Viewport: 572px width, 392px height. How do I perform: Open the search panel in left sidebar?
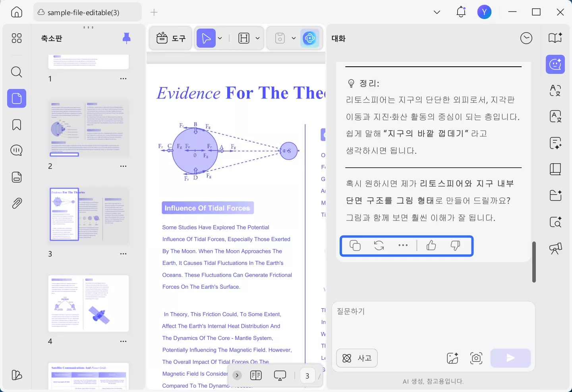17,72
